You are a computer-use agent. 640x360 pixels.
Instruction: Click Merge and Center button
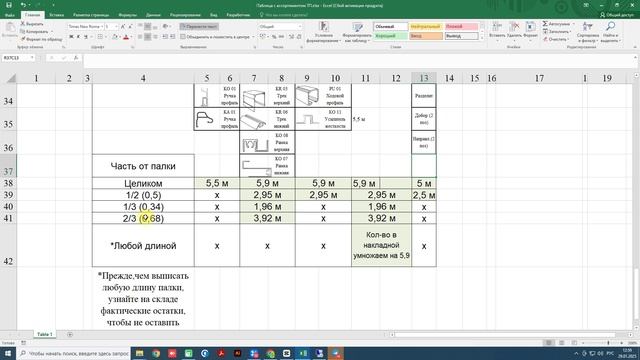[x=216, y=37]
